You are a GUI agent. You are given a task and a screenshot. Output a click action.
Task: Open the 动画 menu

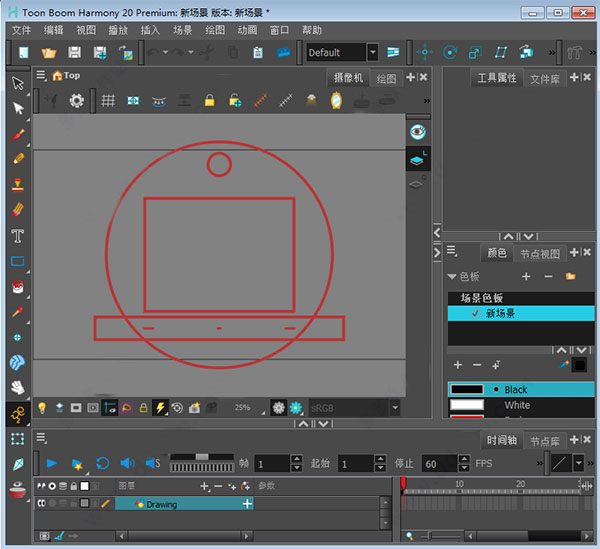pyautogui.click(x=247, y=30)
